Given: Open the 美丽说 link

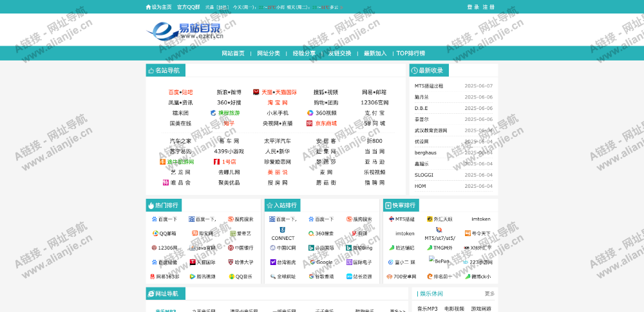Looking at the screenshot, I should tap(278, 172).
